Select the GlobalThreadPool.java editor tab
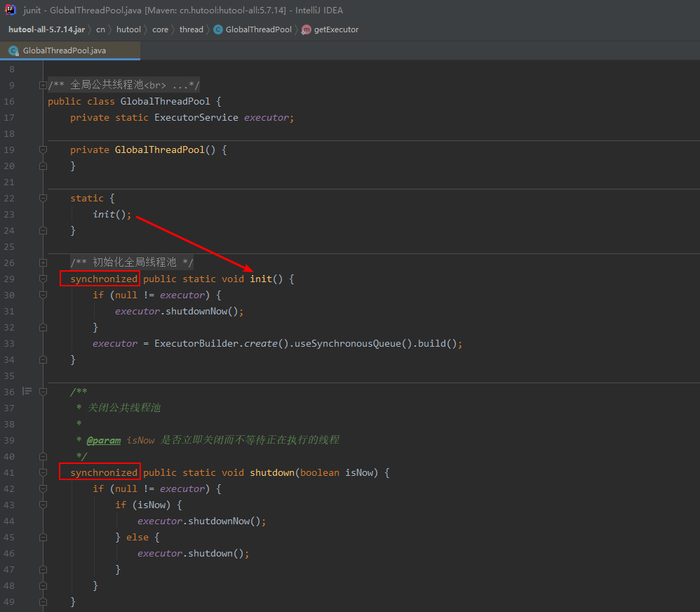The image size is (700, 612). (70, 51)
